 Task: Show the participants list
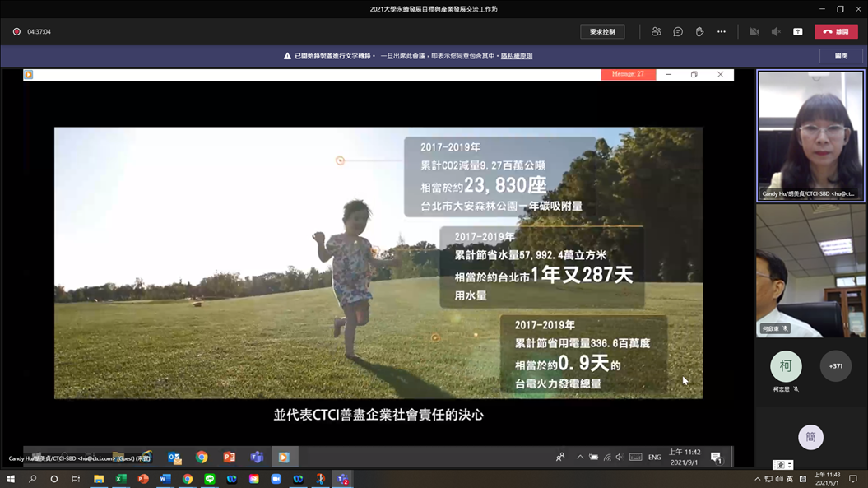[656, 32]
